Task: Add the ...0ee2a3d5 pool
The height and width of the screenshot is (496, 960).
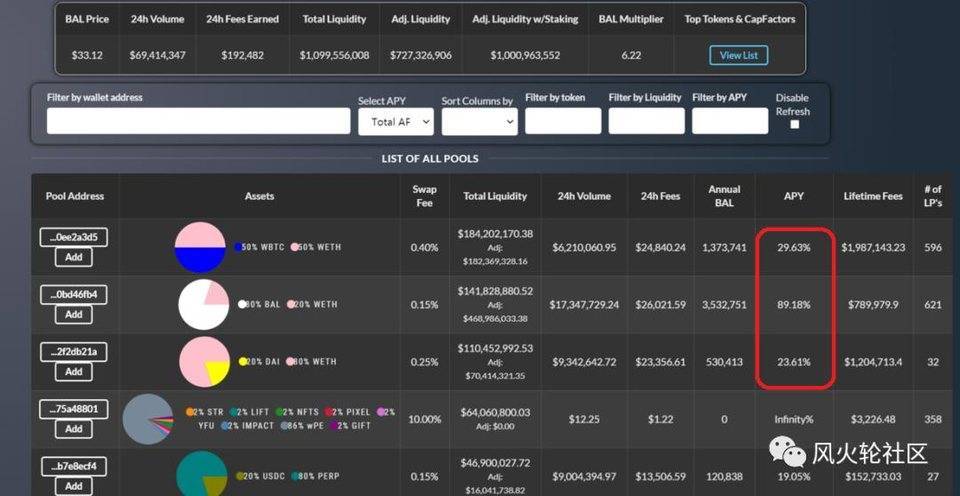Action: coord(74,257)
